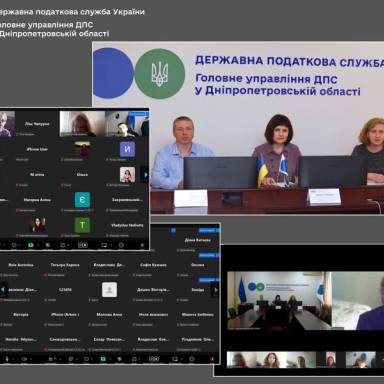
Task: Click the purple "И" avatar tile
Action: click(127, 149)
